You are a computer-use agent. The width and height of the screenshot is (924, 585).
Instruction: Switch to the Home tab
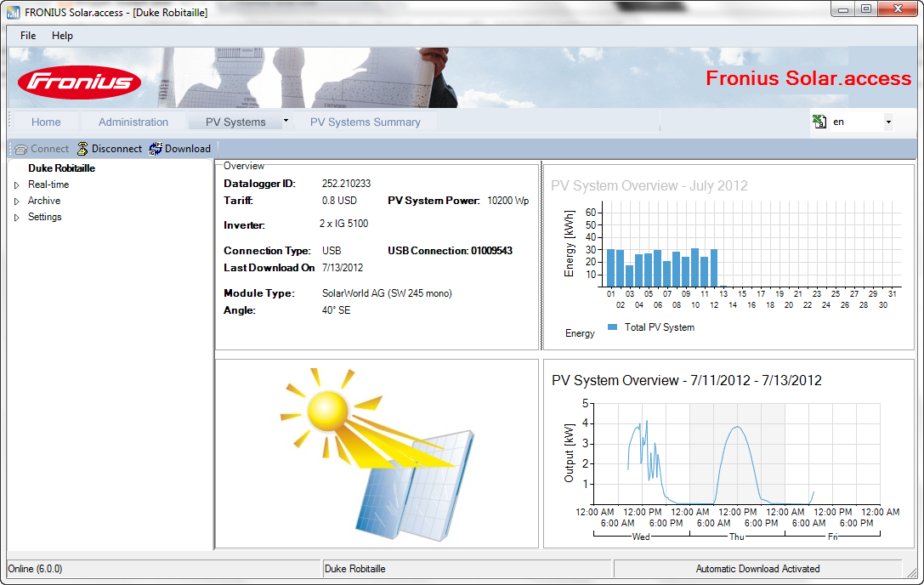coord(46,122)
